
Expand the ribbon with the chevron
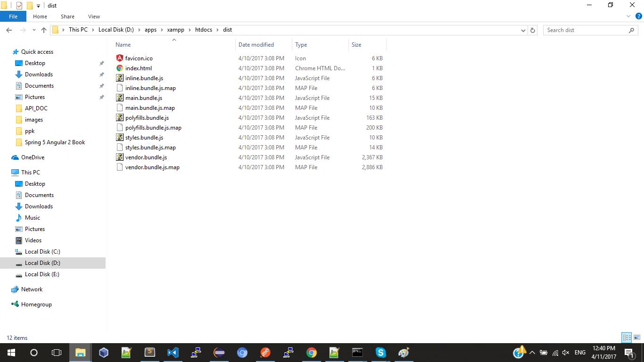tap(628, 16)
